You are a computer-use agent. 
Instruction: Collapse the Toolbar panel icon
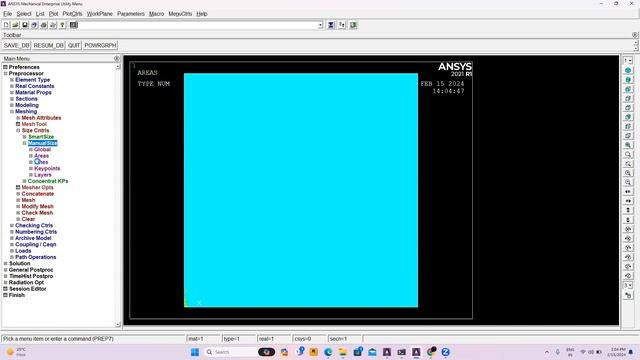(634, 35)
